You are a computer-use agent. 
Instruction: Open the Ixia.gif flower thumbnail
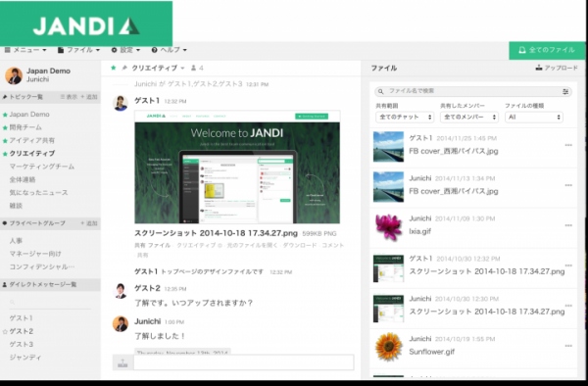(x=388, y=227)
